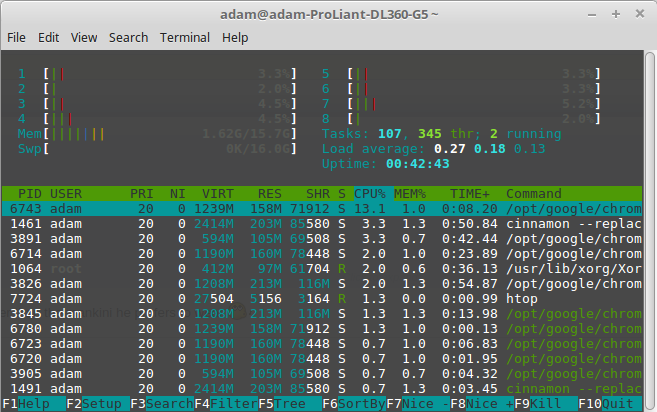Sort by the MEM% column header
This screenshot has height=412, width=657.
point(410,192)
